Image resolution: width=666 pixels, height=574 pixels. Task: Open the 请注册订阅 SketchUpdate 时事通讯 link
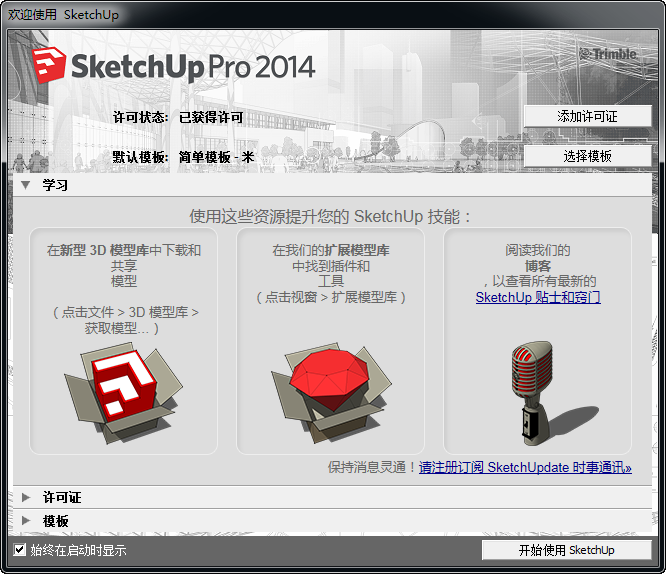point(525,467)
